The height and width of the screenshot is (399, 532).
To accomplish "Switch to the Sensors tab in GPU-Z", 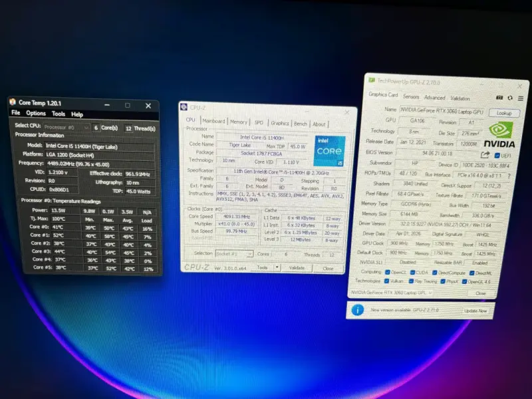I will click(x=411, y=96).
